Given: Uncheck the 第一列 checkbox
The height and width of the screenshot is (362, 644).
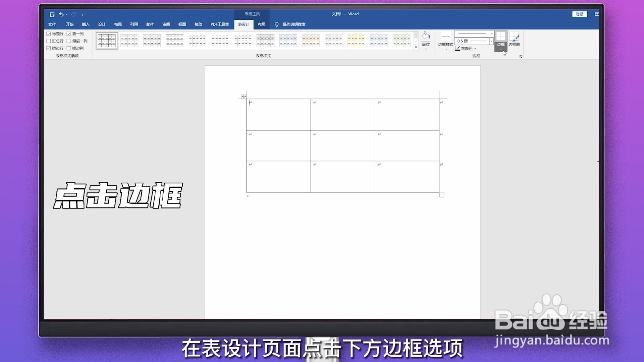Looking at the screenshot, I should point(69,34).
